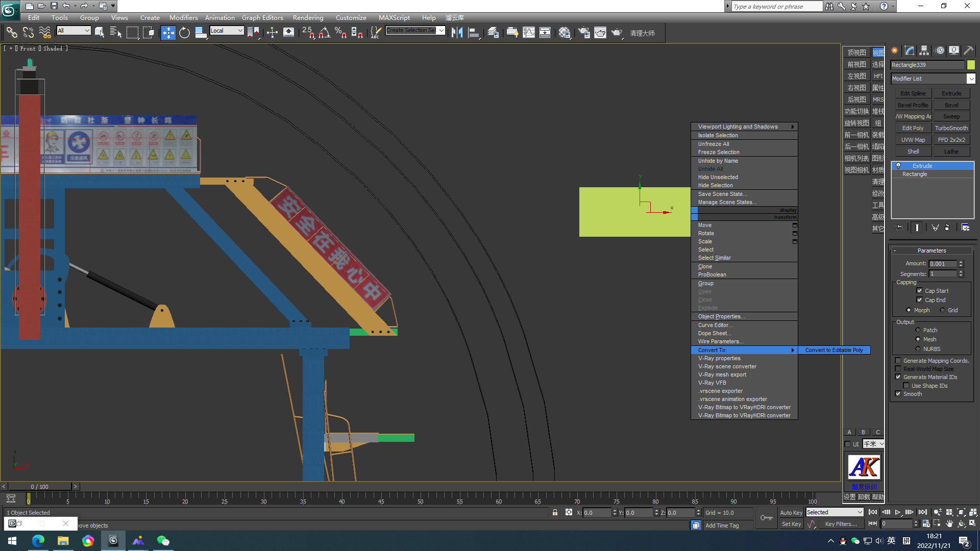The height and width of the screenshot is (551, 980).
Task: Click the TurboSmooth modifier button
Action: 951,128
